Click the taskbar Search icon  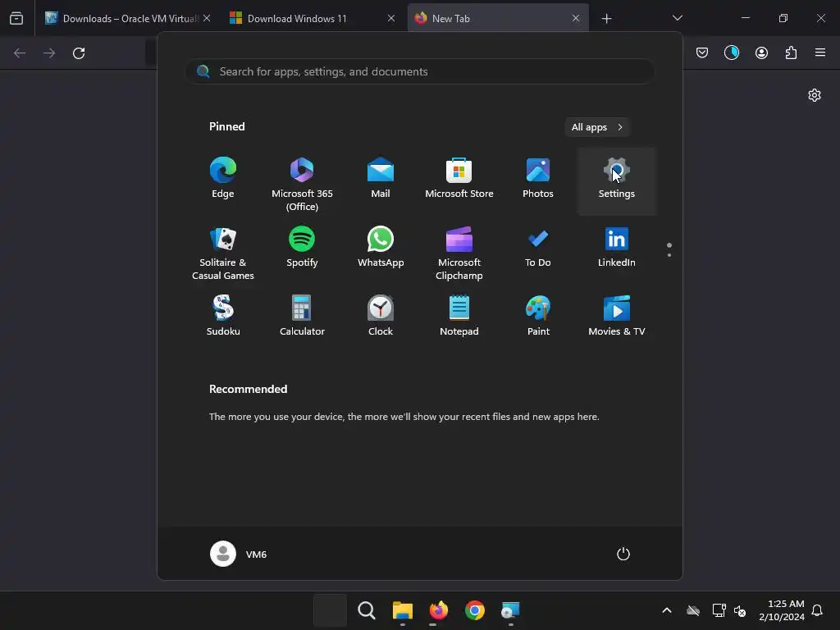(367, 610)
